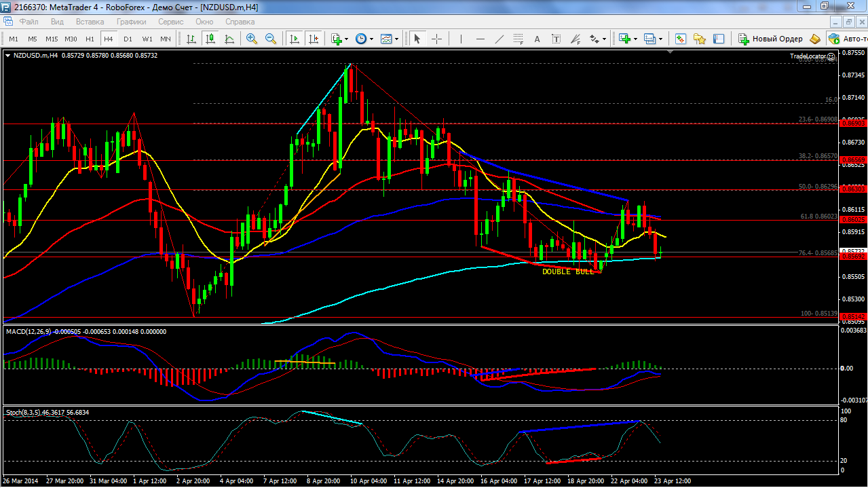This screenshot has width=868, height=488.
Task: Draw a vertical line tool
Action: point(461,39)
